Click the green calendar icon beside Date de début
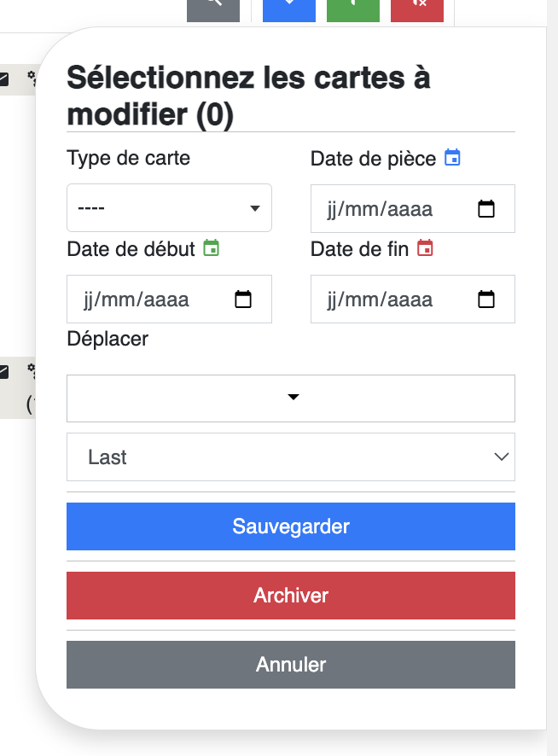Screen dimensions: 558x756 212,247
